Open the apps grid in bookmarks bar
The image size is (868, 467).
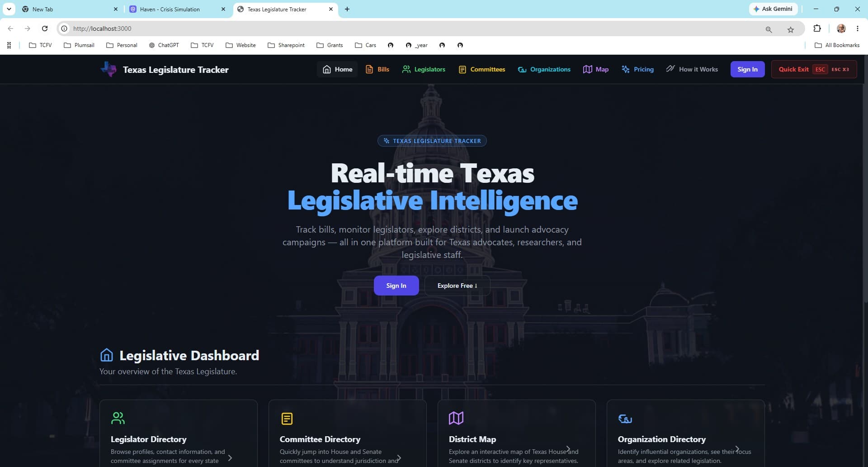9,45
